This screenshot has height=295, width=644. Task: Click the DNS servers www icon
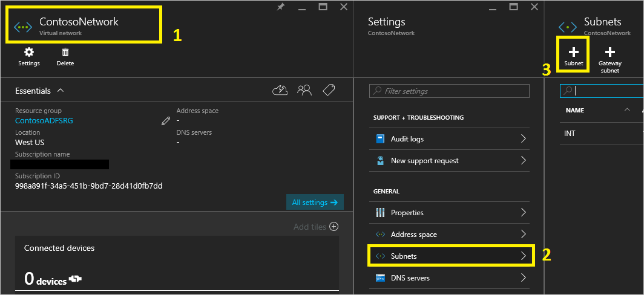380,277
